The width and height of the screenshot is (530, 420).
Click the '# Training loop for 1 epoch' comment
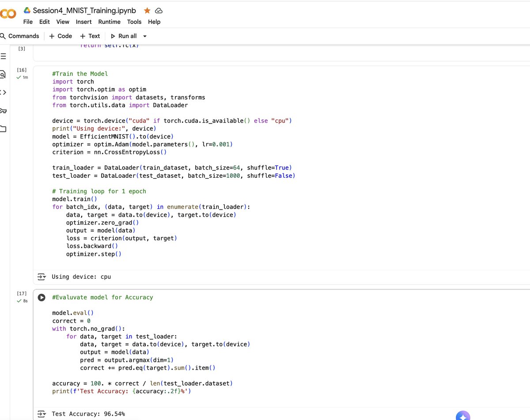[x=99, y=191]
